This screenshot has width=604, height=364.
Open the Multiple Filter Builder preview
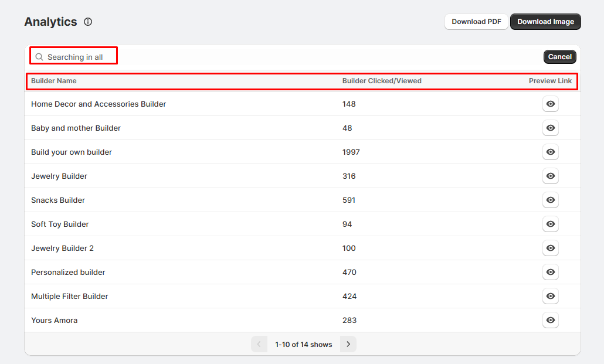point(550,297)
